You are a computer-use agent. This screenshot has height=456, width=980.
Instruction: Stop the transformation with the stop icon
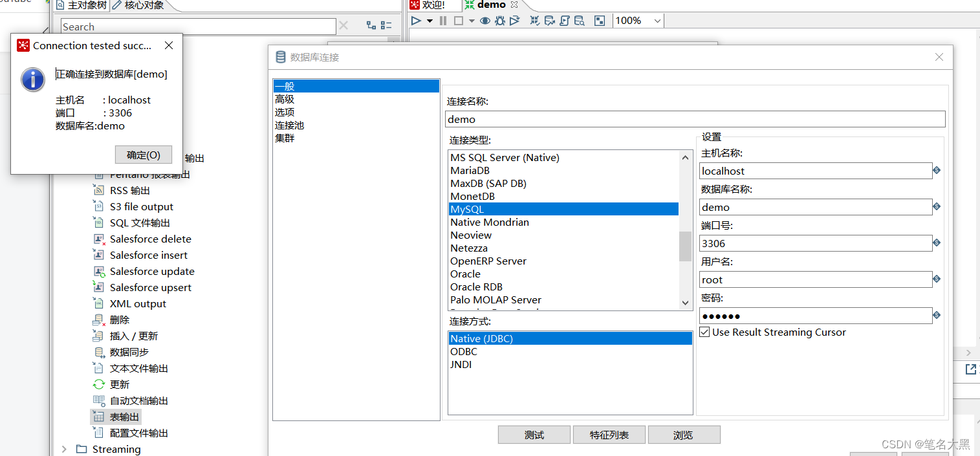[459, 21]
